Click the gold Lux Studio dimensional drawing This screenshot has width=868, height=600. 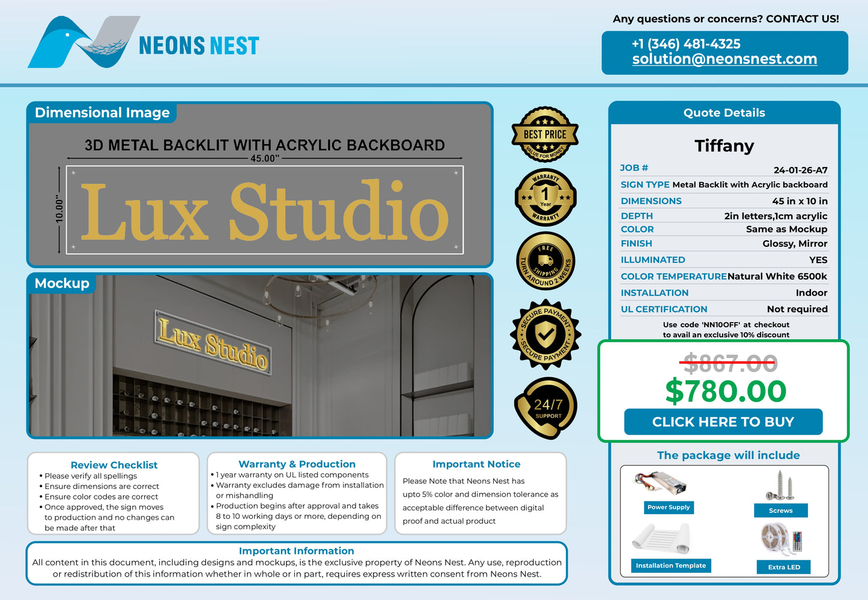pos(264,210)
